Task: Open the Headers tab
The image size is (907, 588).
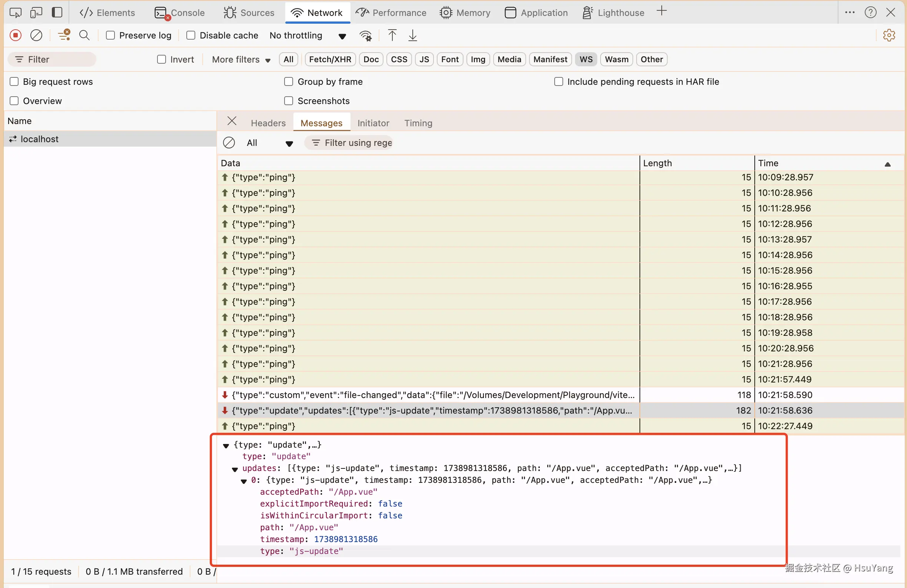Action: pos(268,123)
